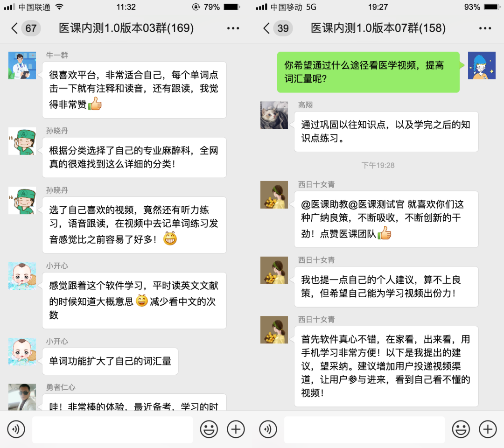Tap the voice input icon in right chat
The image size is (504, 448).
tap(268, 429)
